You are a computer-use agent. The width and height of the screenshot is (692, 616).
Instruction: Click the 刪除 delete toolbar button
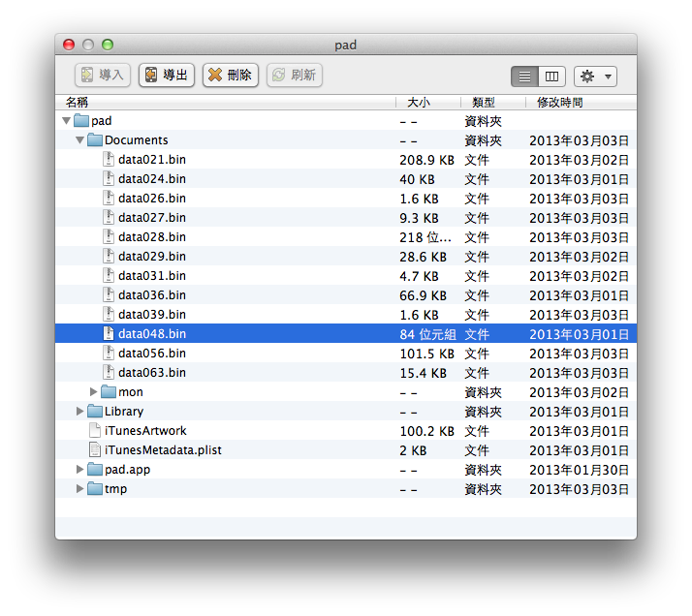tap(230, 75)
